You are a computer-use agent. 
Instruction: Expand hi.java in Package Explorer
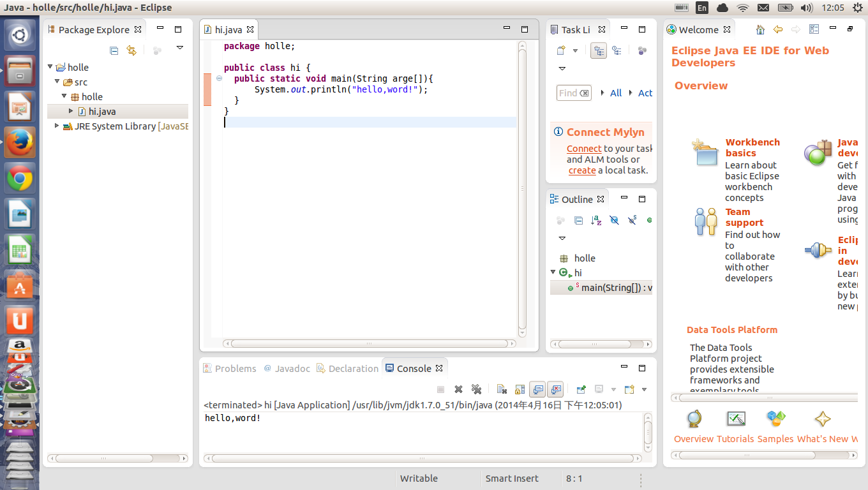pyautogui.click(x=71, y=110)
